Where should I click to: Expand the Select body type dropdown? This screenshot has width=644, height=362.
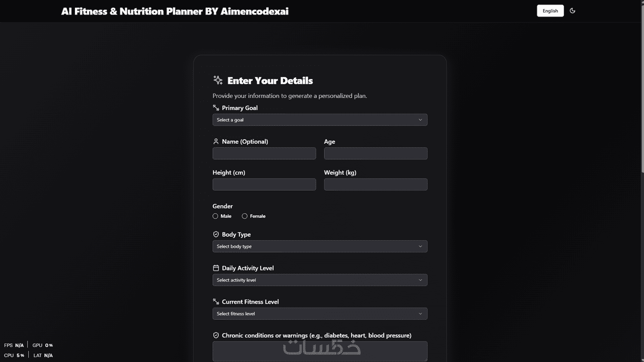click(320, 246)
